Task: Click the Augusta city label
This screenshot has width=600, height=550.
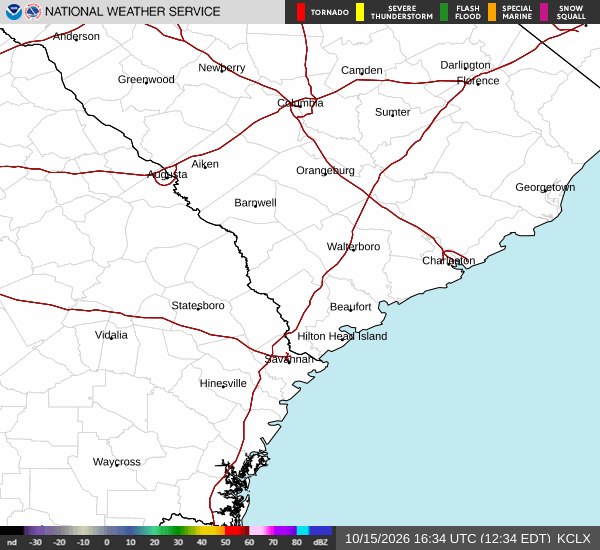Action: pos(167,175)
